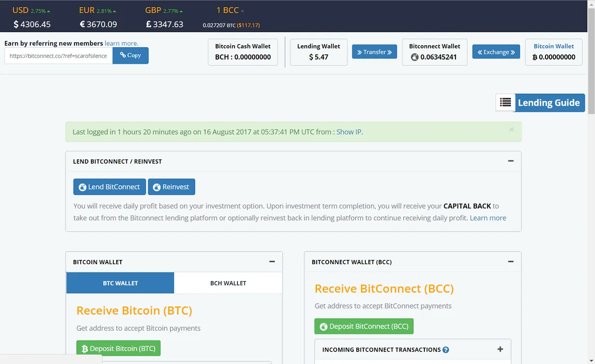Viewport: 595px width, 364px height.
Task: Click the Transfer button
Action: [374, 52]
